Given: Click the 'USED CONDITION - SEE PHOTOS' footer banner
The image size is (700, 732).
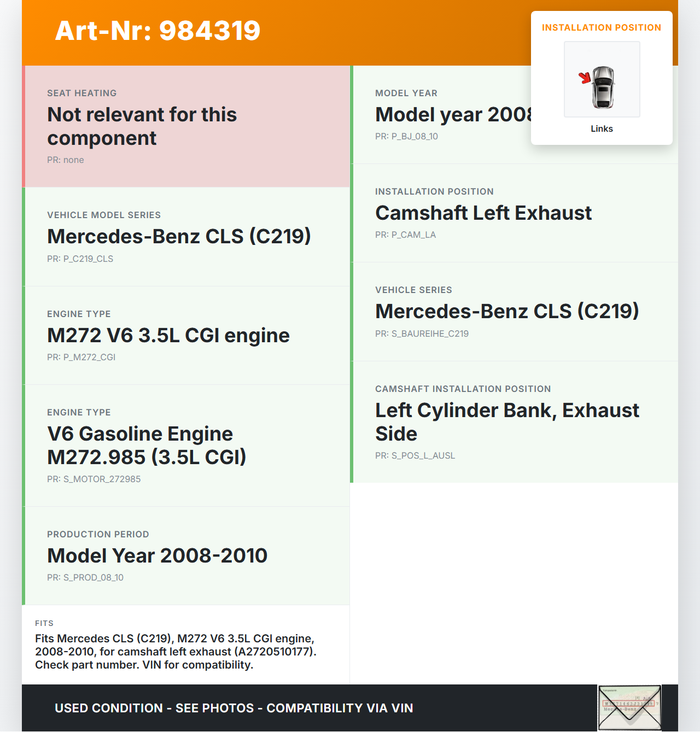Looking at the screenshot, I should [234, 708].
